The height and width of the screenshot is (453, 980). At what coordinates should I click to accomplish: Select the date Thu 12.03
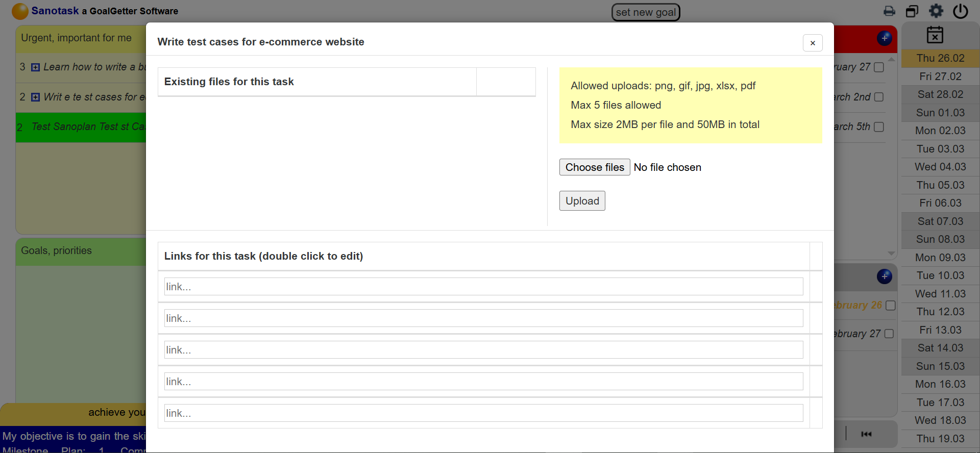point(940,312)
